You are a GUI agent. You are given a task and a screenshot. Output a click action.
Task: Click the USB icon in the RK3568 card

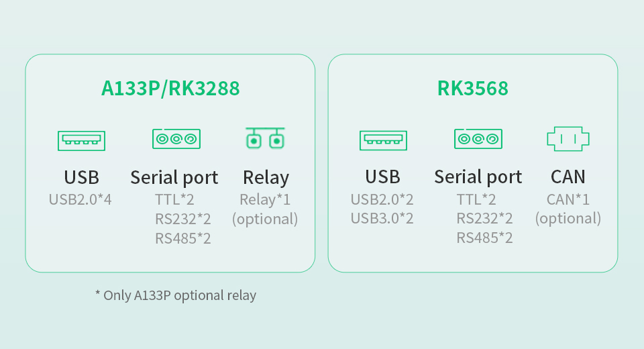coord(383,140)
